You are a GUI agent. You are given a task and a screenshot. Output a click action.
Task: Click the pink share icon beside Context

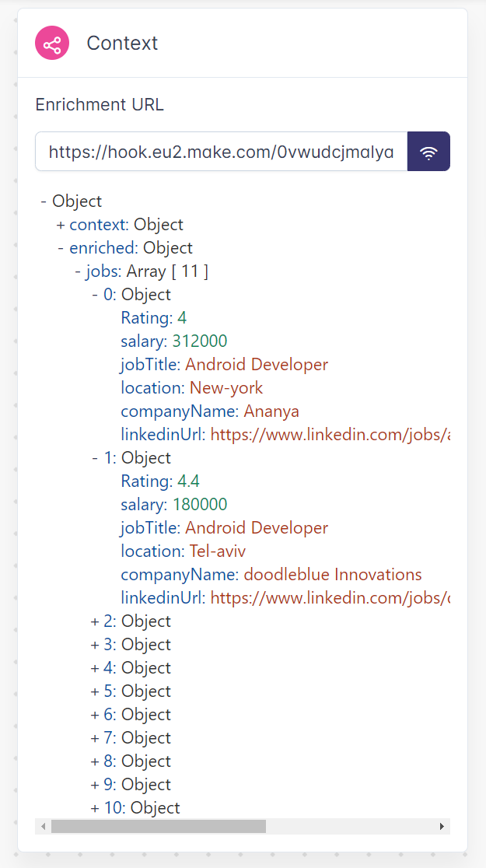coord(52,43)
